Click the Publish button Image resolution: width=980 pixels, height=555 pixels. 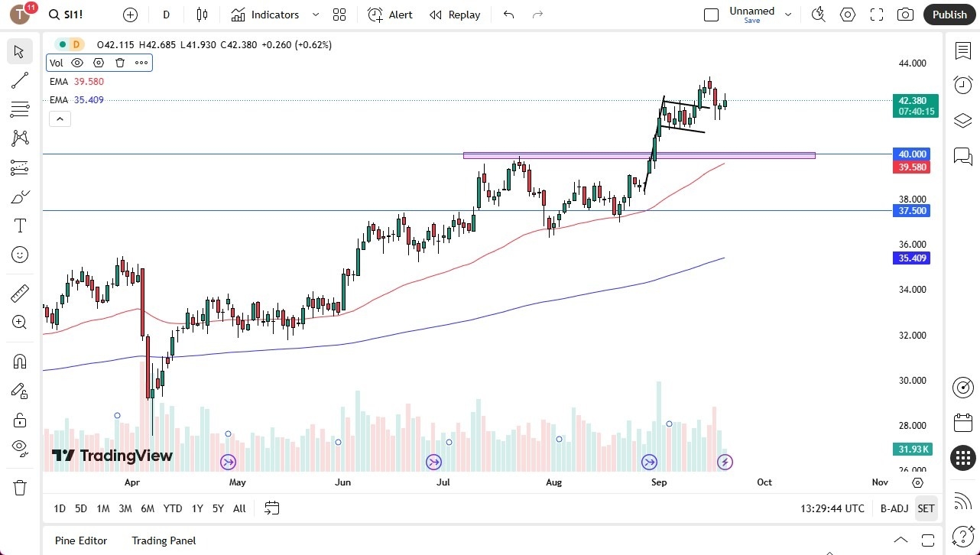[x=949, y=15]
